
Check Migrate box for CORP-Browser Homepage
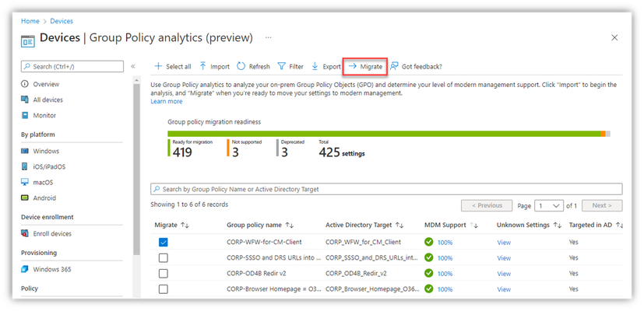164,289
